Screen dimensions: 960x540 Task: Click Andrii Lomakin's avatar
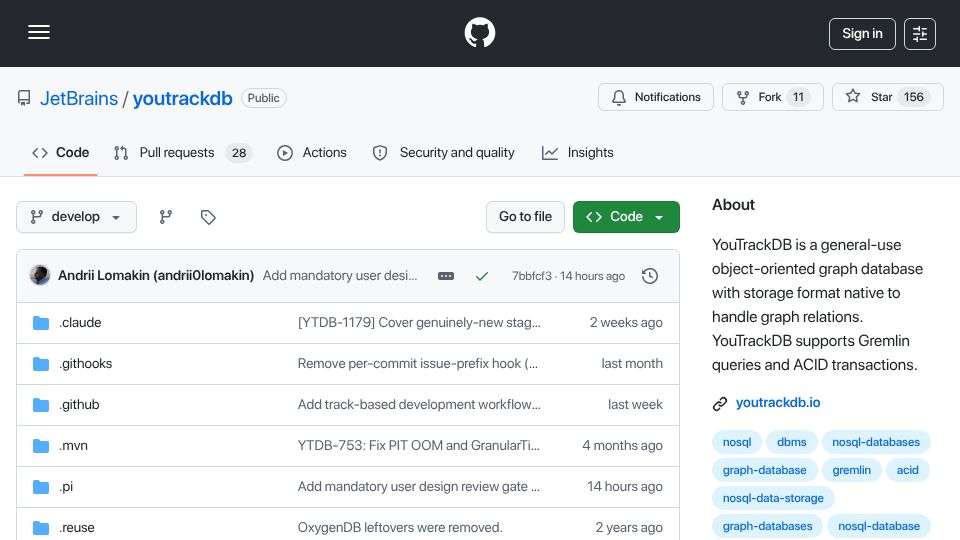40,276
